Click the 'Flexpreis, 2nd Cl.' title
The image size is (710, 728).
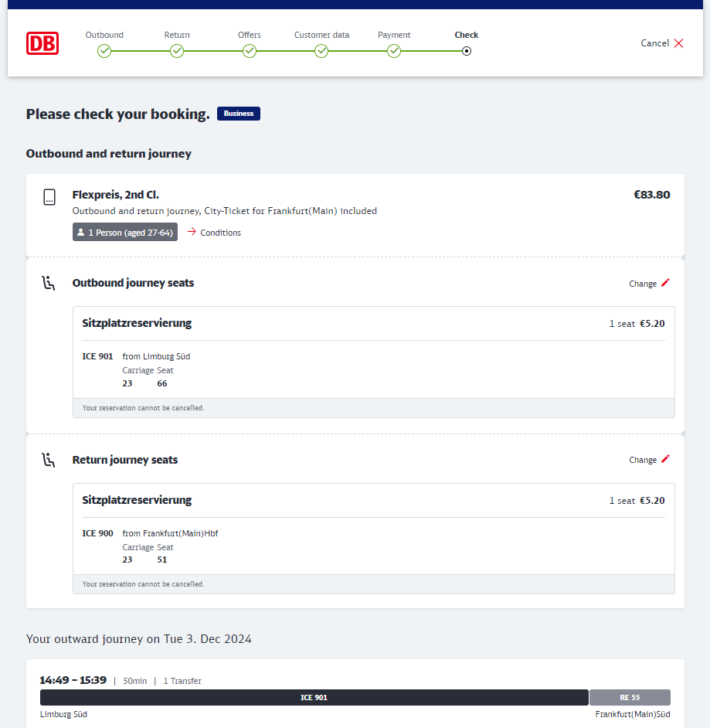(116, 195)
